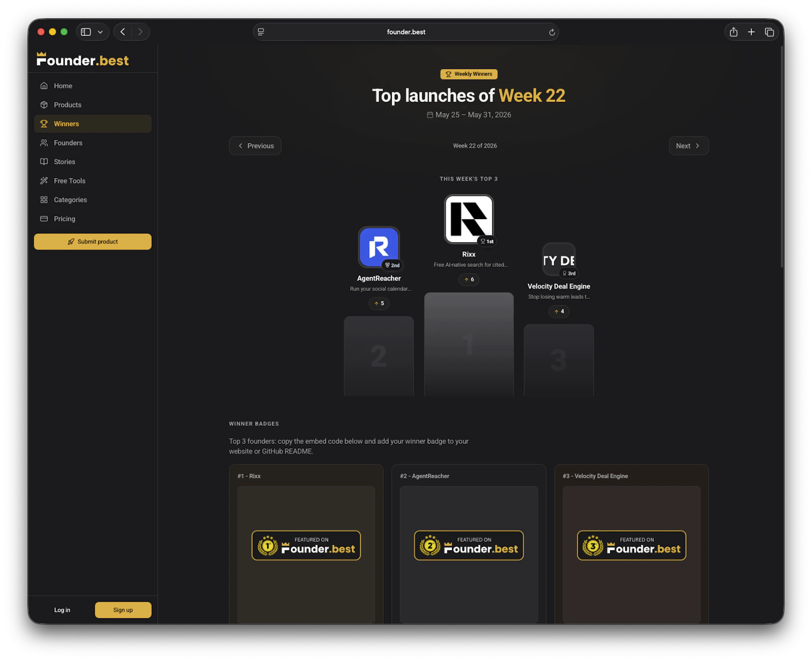This screenshot has width=812, height=661.
Task: Click the Sign up button
Action: click(x=123, y=610)
